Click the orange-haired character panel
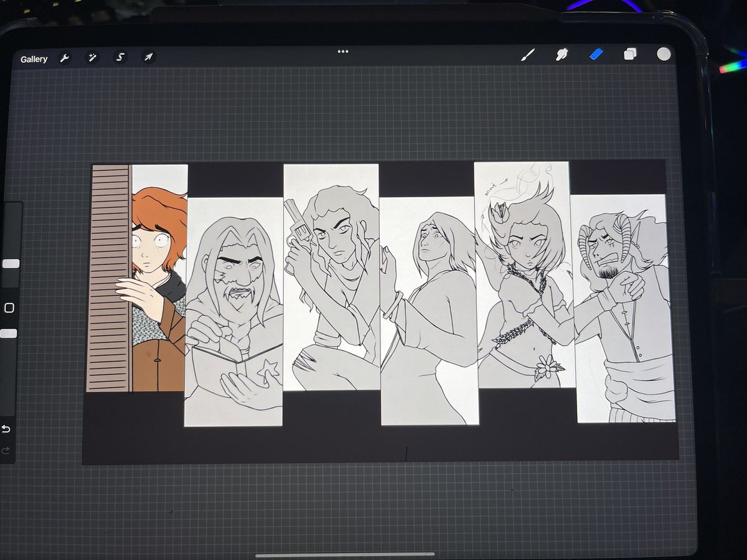The image size is (747, 560). pos(137,278)
